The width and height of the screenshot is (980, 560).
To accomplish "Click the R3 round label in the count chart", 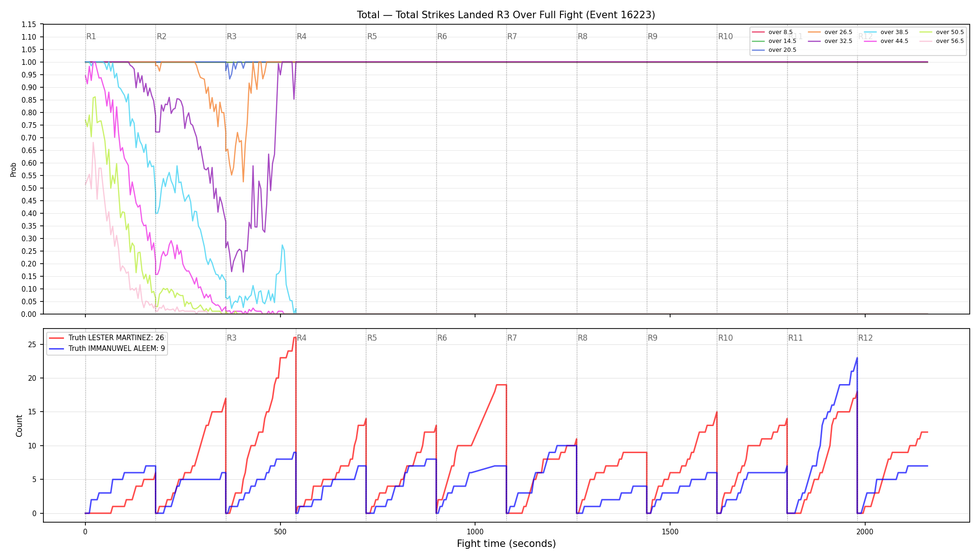I will click(x=231, y=338).
